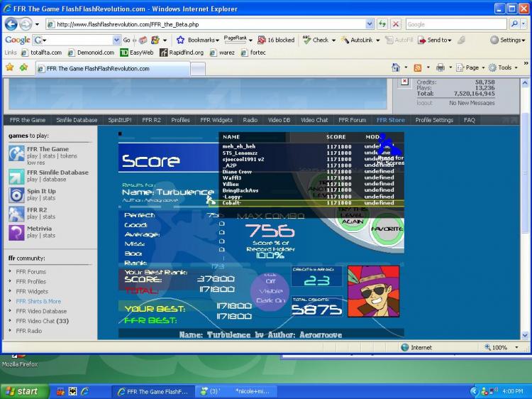Select the Profile Settings tab
532x399 pixels.
coord(433,120)
